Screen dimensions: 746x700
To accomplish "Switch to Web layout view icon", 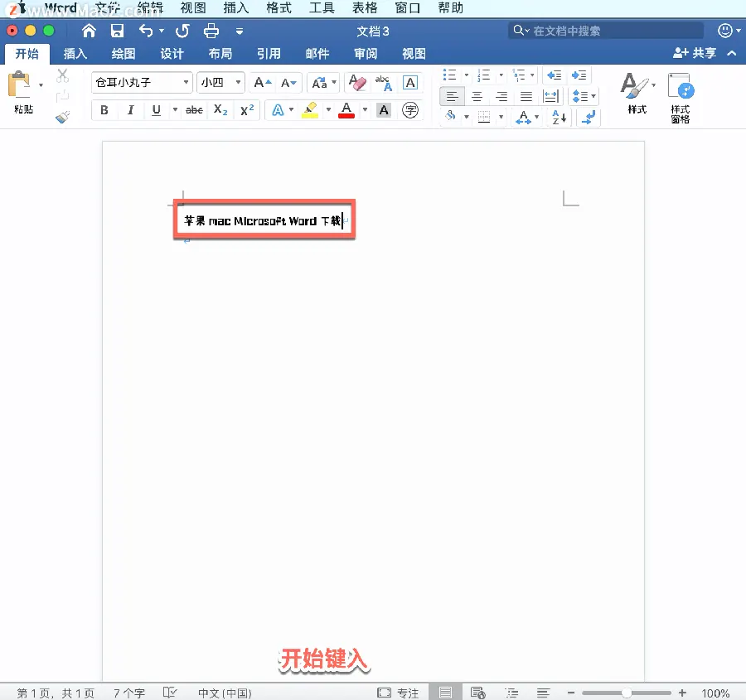I will [x=477, y=693].
